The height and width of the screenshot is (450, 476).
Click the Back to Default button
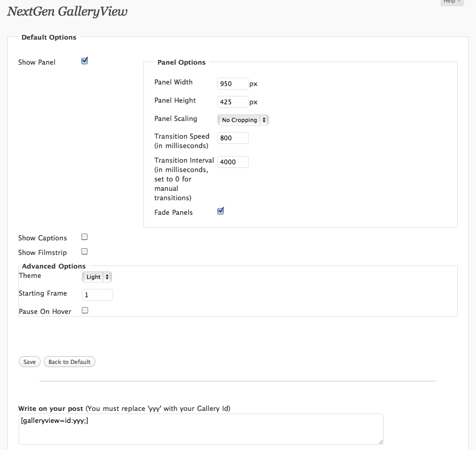(69, 362)
